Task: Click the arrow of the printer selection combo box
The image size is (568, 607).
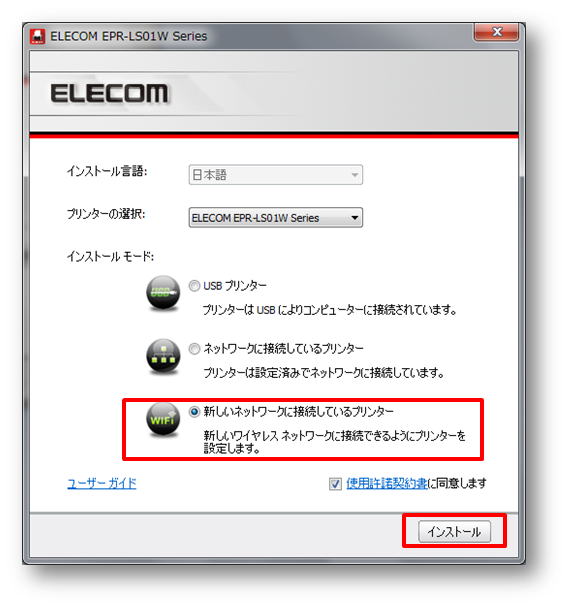Action: point(355,218)
